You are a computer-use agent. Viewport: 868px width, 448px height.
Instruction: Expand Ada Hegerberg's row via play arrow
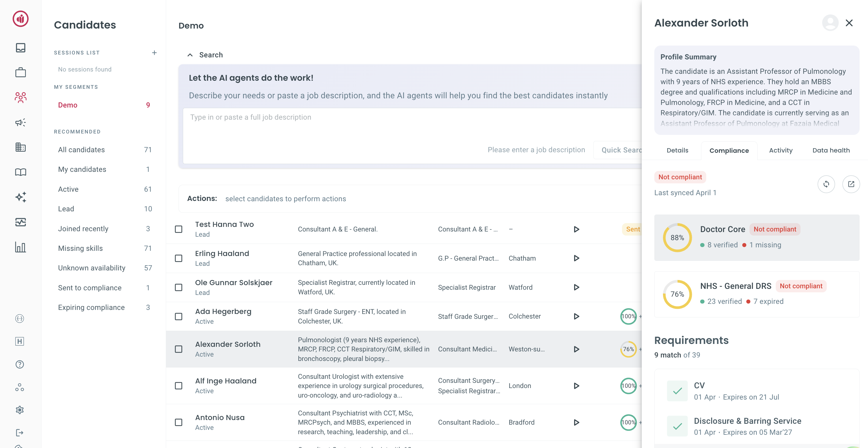click(x=576, y=316)
